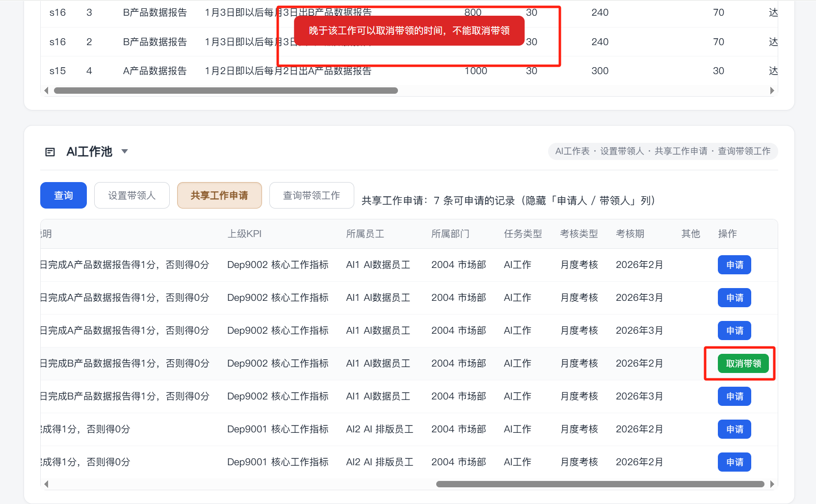Viewport: 816px width, 504px height.
Task: Select the 共享工作申请 tab button
Action: [219, 195]
